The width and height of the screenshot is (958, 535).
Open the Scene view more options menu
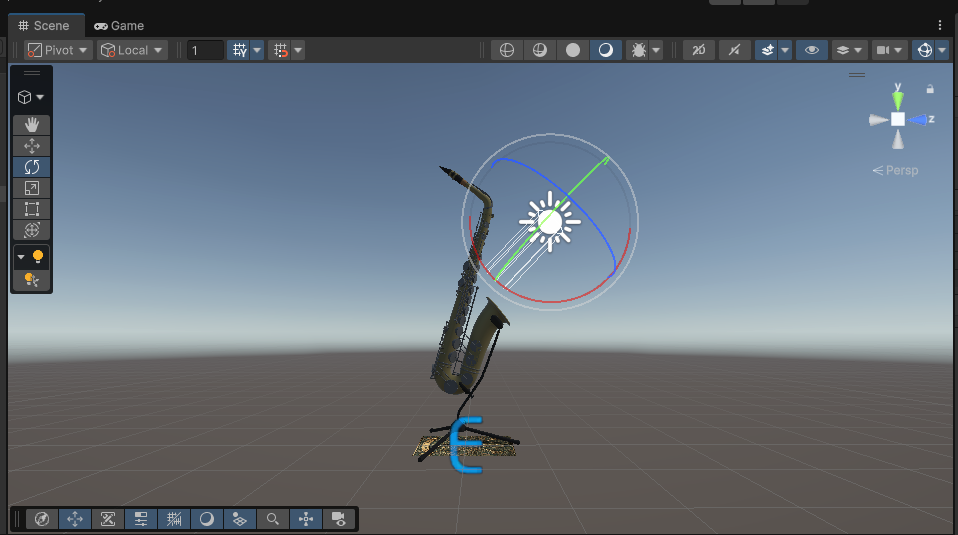[940, 25]
